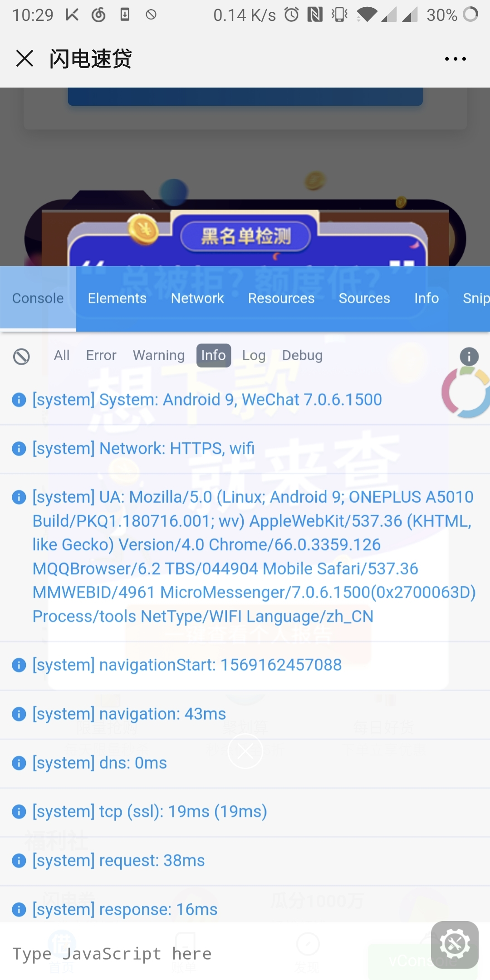
Task: Select the 'System: Android 9, WeChat' log entry
Action: 245,400
